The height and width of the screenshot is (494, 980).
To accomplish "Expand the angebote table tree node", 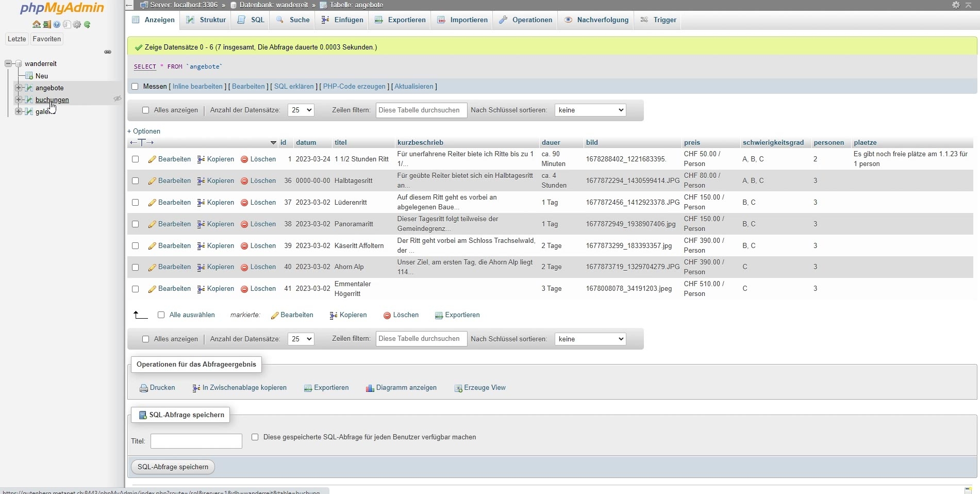I will click(18, 88).
